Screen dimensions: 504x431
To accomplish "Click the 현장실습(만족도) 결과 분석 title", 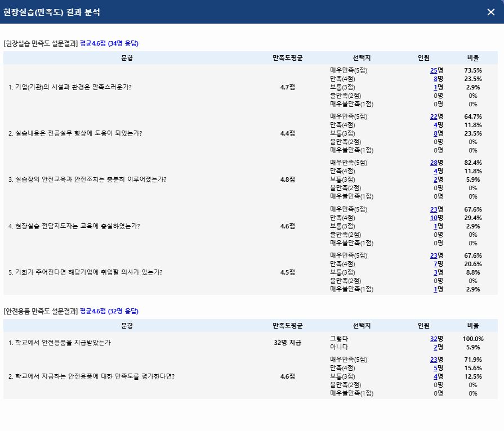I will pos(52,12).
